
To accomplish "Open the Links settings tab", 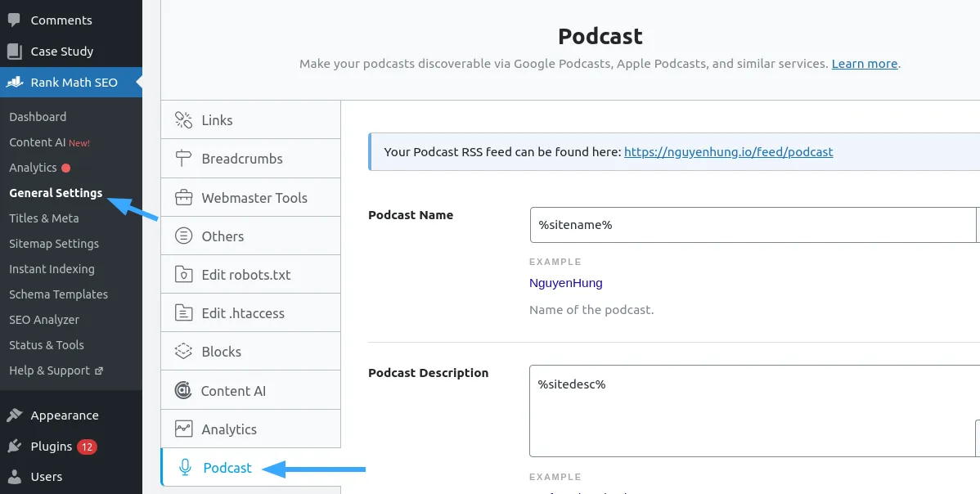I will (x=250, y=120).
